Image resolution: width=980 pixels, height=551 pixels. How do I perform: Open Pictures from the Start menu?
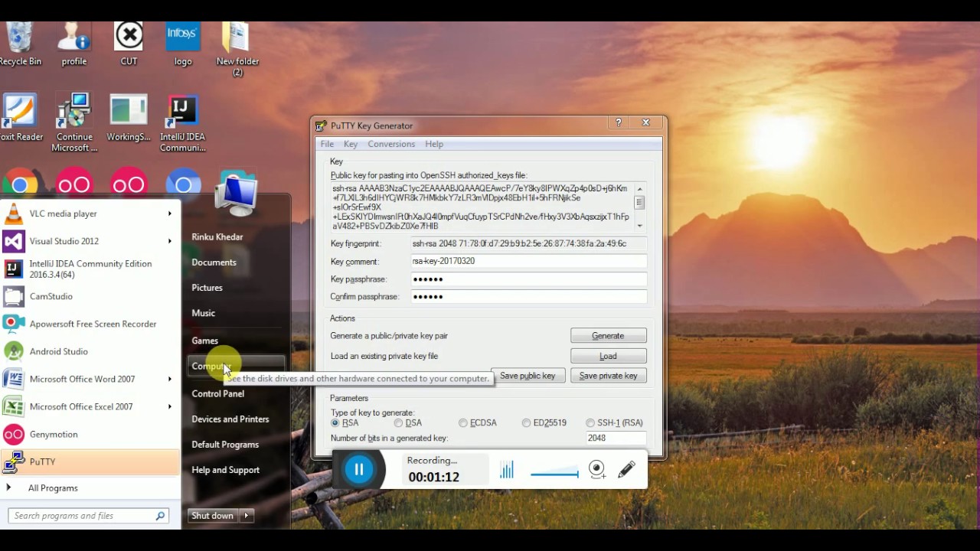tap(207, 288)
